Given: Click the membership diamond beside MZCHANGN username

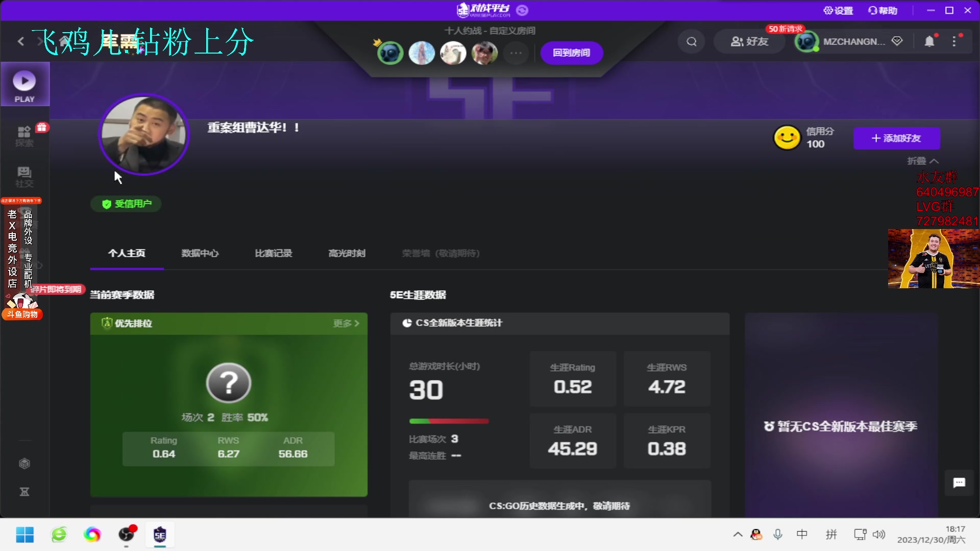Looking at the screenshot, I should coord(898,41).
